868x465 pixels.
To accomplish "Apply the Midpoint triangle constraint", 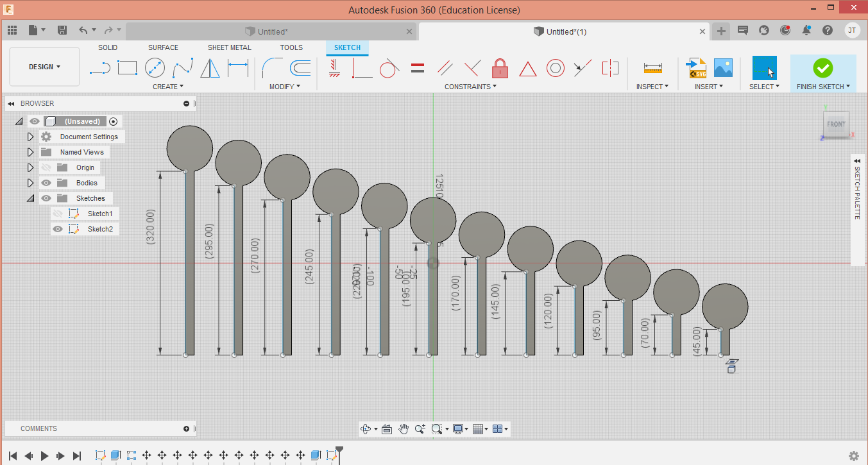I will (528, 68).
